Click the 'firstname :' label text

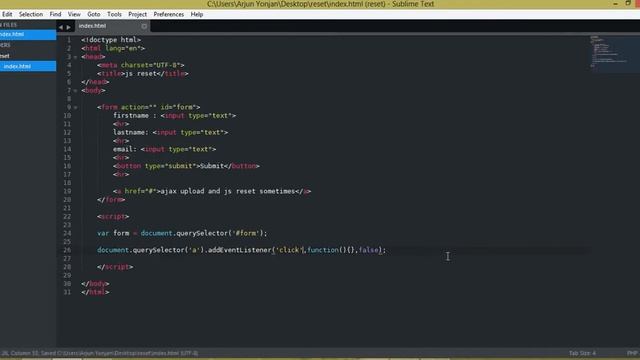point(135,116)
